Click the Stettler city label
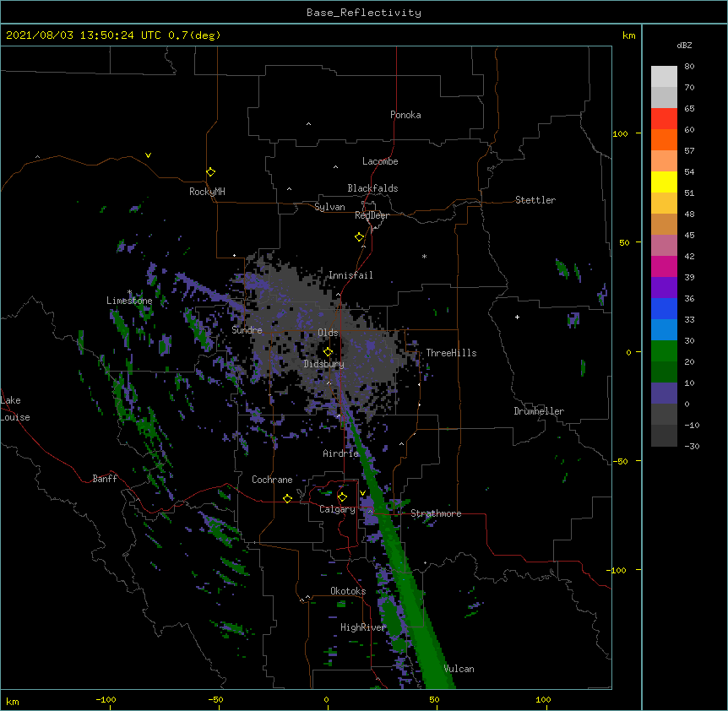The height and width of the screenshot is (711, 728). (x=535, y=200)
